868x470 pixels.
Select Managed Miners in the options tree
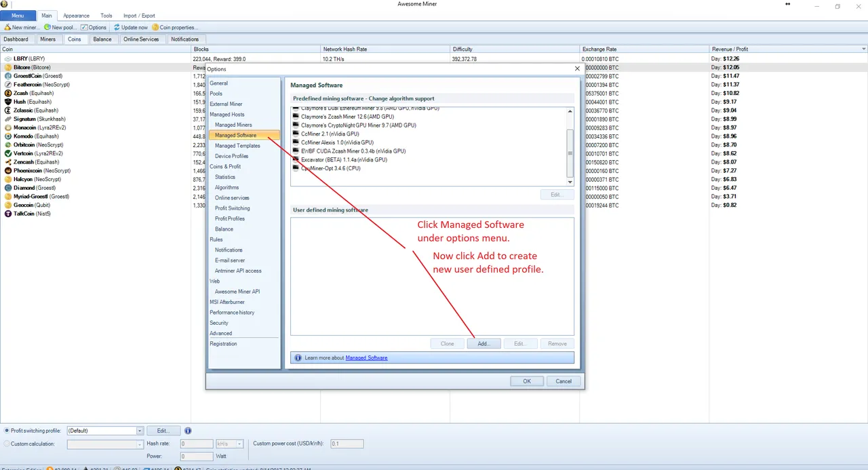[233, 125]
